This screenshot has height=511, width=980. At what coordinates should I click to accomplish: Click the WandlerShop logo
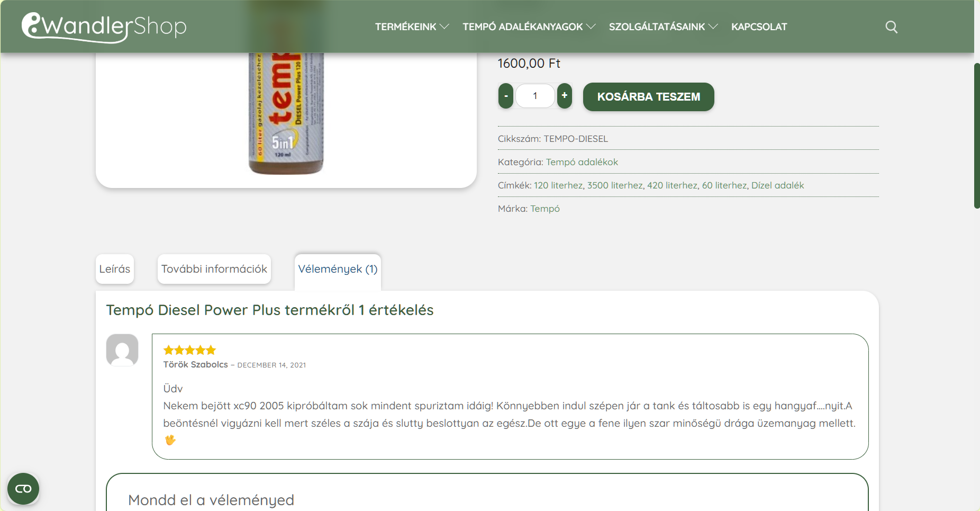click(x=104, y=26)
